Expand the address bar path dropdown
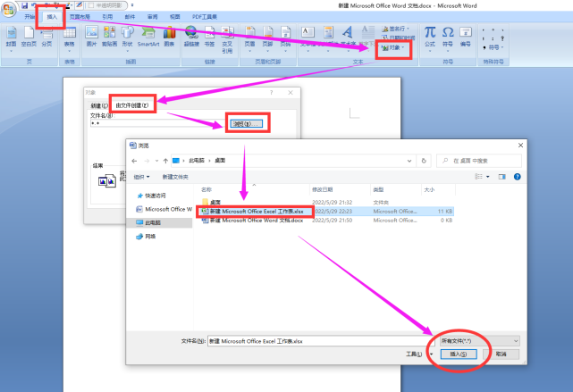The height and width of the screenshot is (392, 573). pyautogui.click(x=409, y=161)
